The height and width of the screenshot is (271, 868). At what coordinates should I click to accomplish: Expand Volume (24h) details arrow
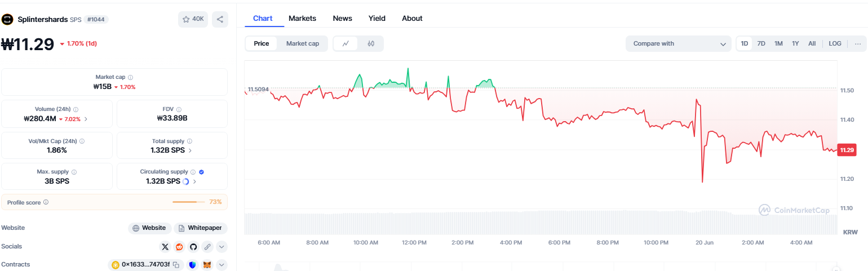pos(86,119)
